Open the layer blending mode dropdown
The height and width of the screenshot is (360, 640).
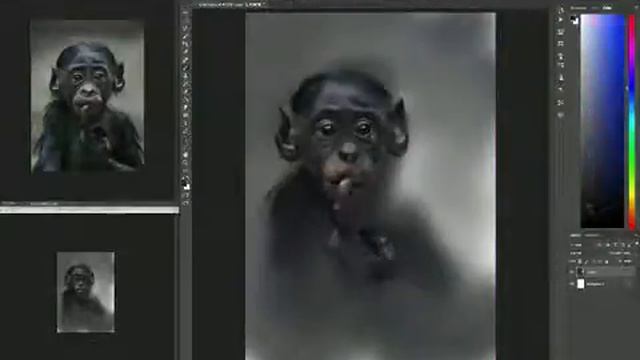click(576, 253)
